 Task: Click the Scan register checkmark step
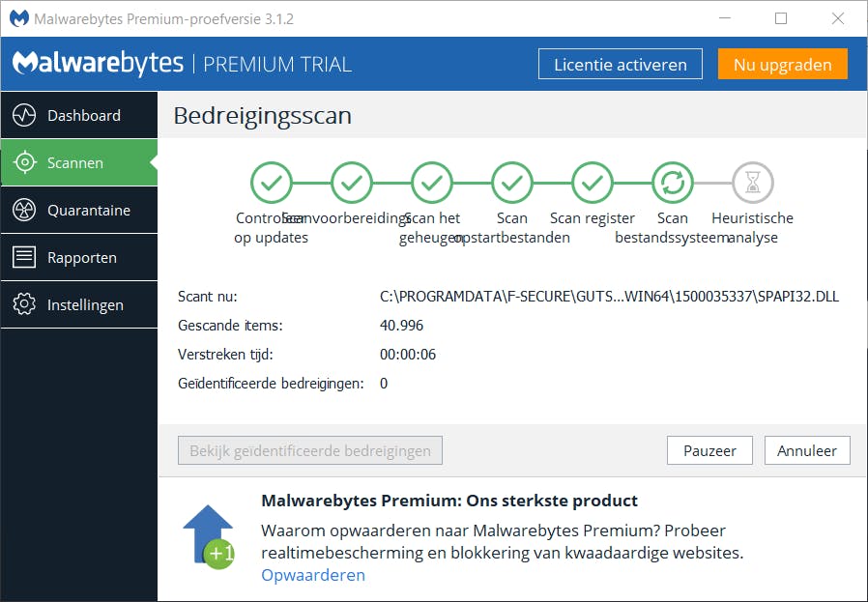[592, 182]
